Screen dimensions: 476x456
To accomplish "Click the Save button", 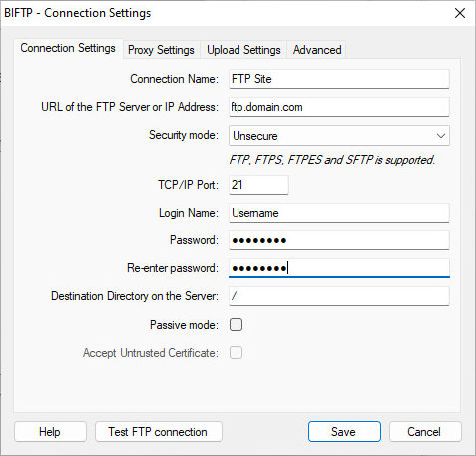I will click(x=344, y=432).
